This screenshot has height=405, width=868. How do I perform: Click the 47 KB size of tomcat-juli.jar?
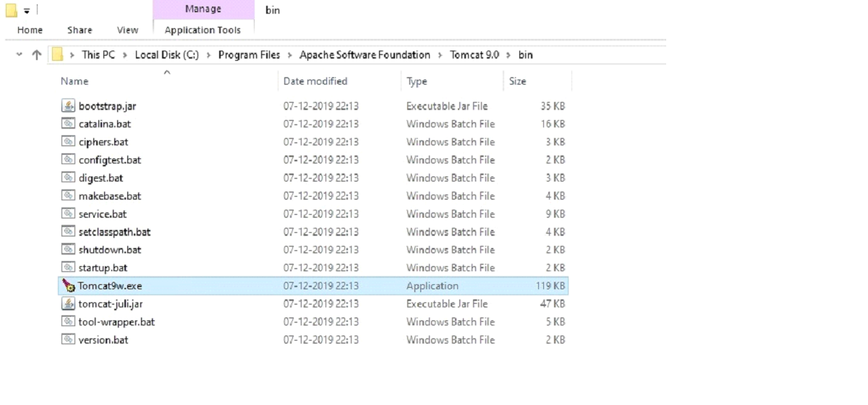coord(554,304)
